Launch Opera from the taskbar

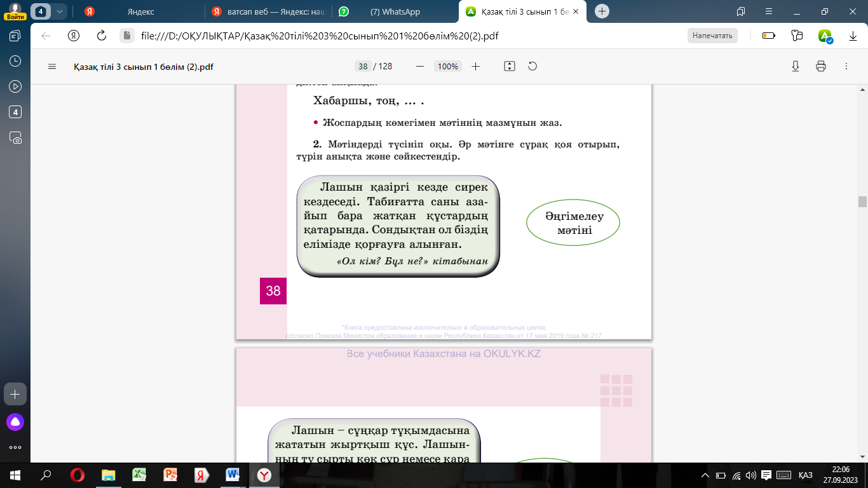(x=77, y=475)
